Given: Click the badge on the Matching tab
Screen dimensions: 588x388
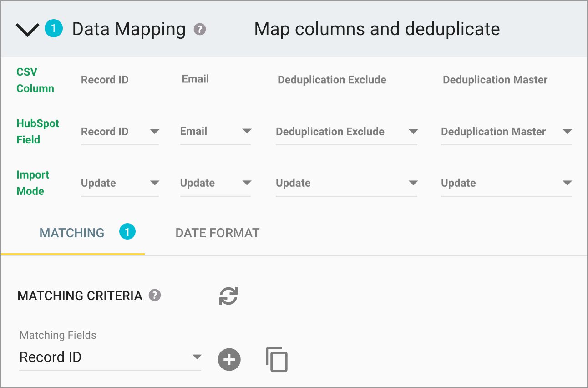Looking at the screenshot, I should click(127, 232).
